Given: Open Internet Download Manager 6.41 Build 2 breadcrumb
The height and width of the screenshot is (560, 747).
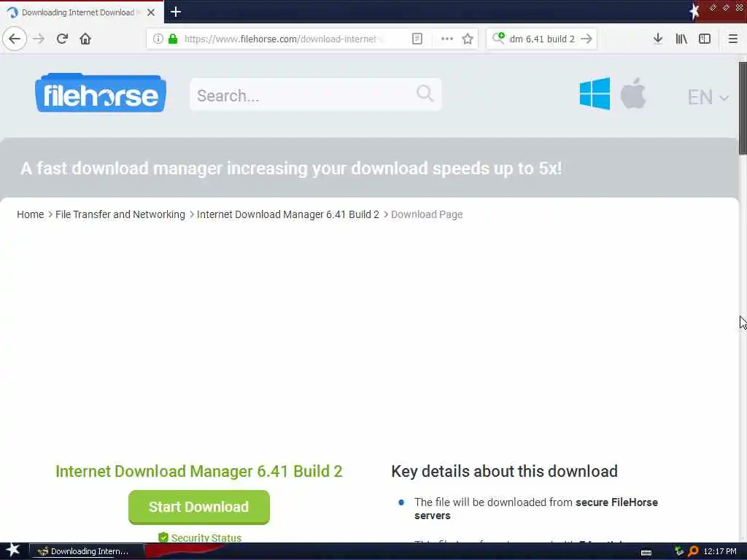Looking at the screenshot, I should (287, 214).
